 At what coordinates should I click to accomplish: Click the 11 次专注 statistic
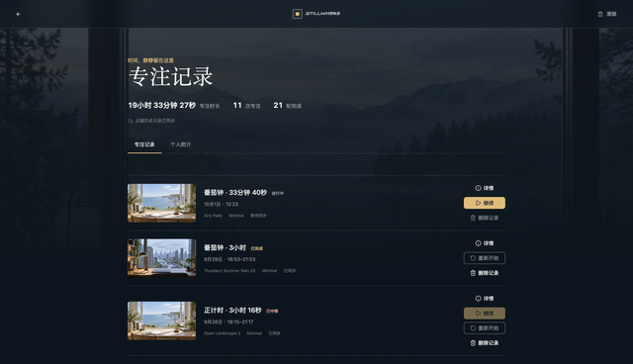pos(246,105)
